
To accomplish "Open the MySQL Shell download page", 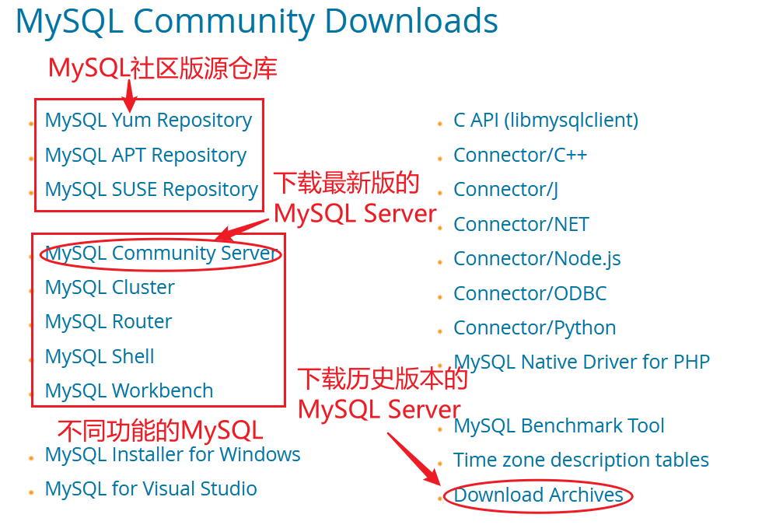I will (x=100, y=356).
